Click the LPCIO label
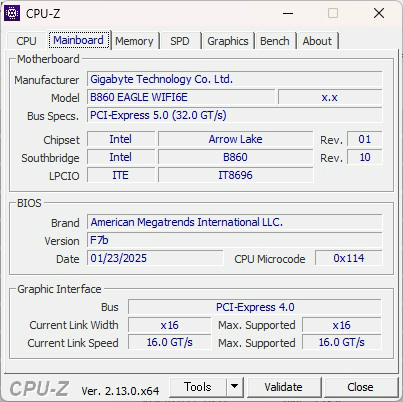 (64, 176)
